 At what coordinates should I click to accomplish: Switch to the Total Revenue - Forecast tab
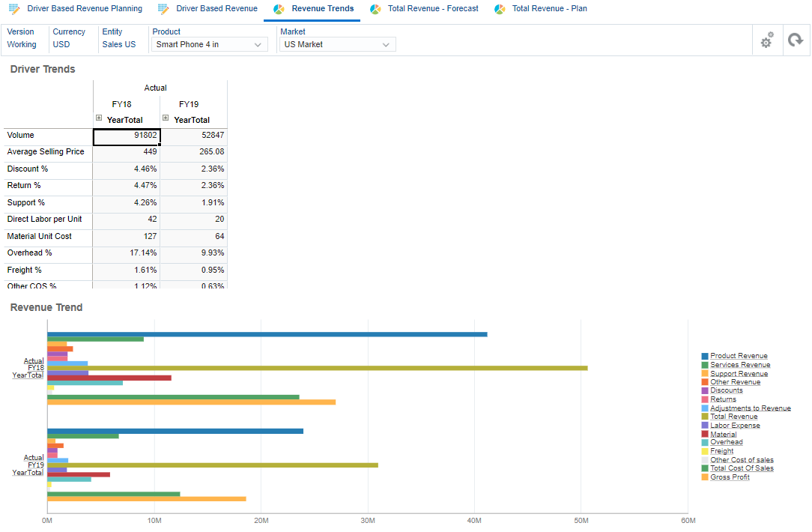[431, 9]
